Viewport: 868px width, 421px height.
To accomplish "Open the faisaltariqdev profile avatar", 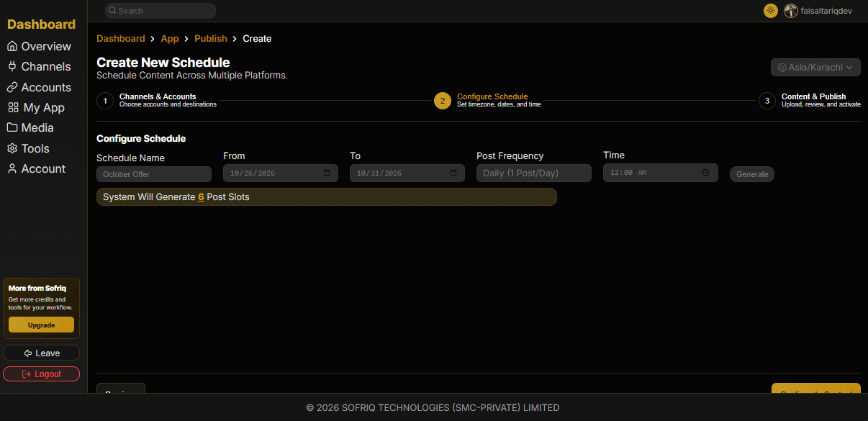I will point(791,11).
